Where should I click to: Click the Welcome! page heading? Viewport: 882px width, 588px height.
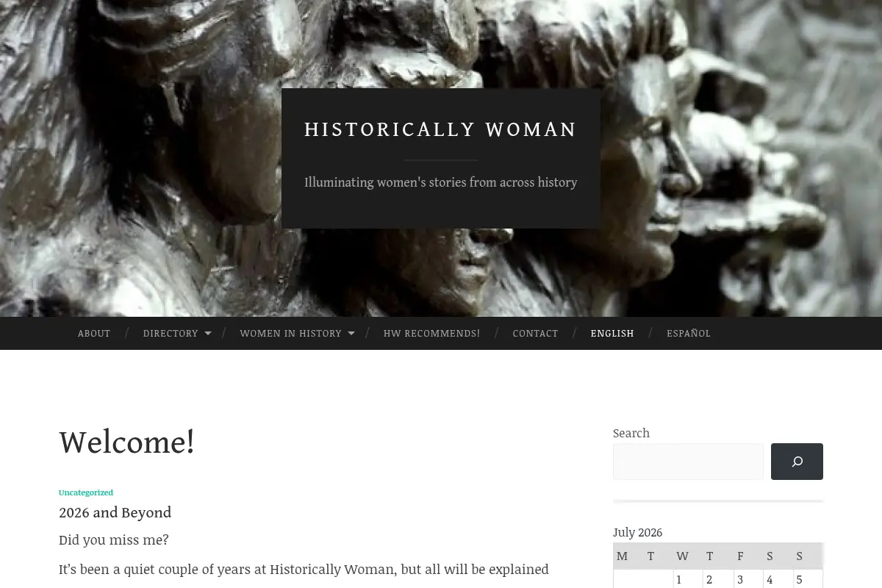tap(126, 442)
